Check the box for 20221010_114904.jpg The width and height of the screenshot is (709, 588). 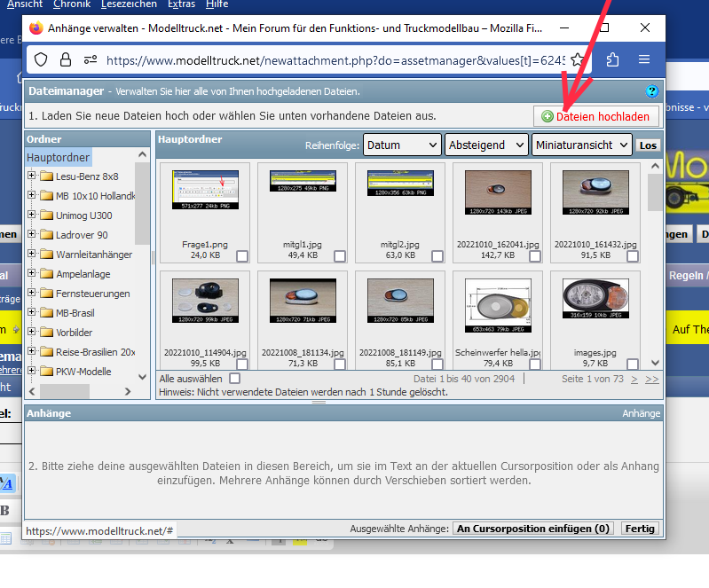pyautogui.click(x=242, y=364)
